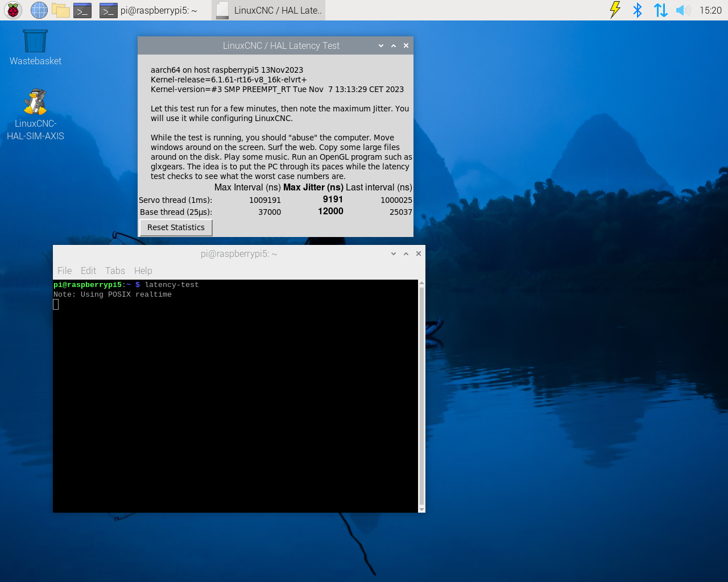Click the Base thread (25µs) row label

[176, 212]
